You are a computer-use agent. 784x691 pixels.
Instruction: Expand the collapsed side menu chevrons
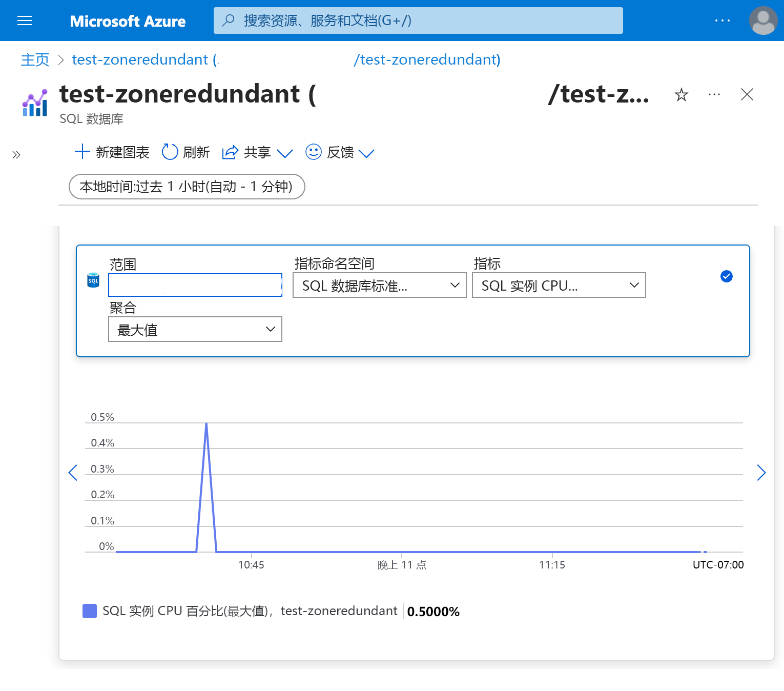point(16,155)
